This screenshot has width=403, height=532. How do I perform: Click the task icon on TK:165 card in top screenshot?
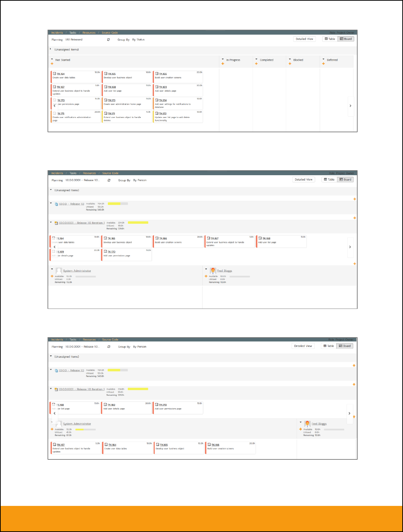(x=105, y=74)
